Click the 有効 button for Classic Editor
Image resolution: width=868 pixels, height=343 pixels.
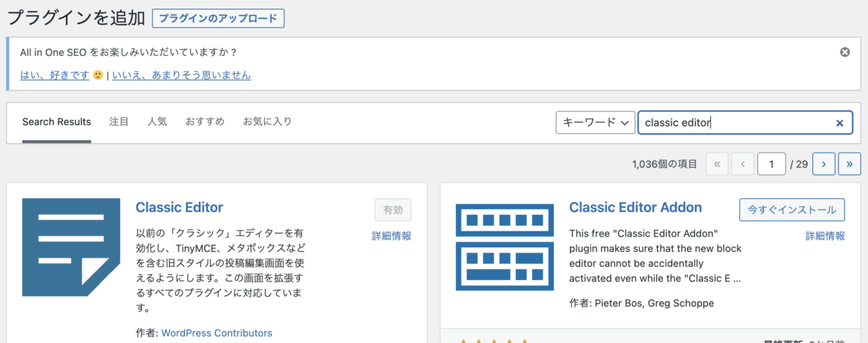pos(393,210)
